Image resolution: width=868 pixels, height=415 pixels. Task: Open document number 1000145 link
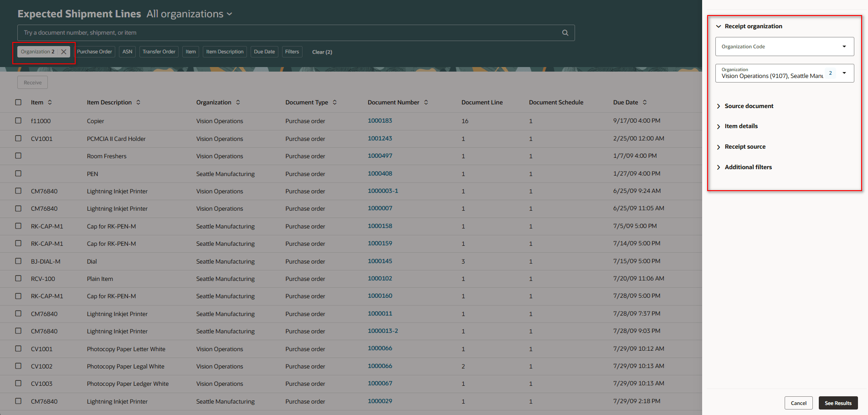pos(380,261)
